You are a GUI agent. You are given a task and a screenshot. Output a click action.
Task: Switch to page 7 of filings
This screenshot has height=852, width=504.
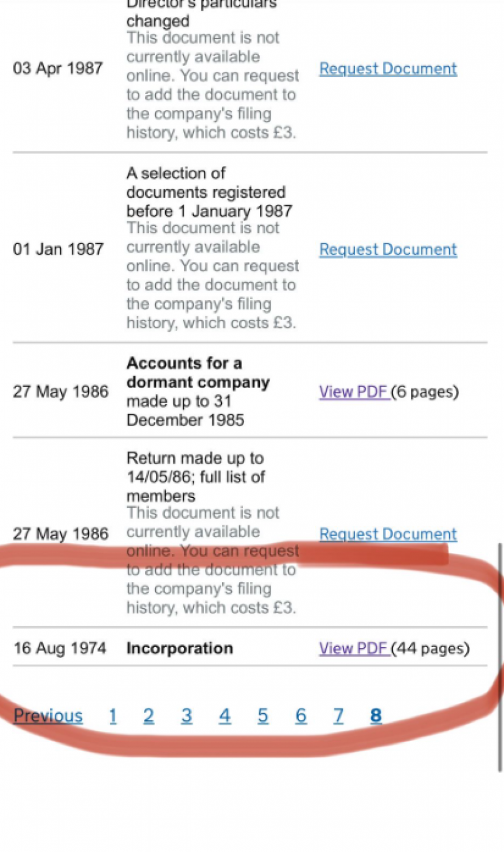[x=338, y=716]
